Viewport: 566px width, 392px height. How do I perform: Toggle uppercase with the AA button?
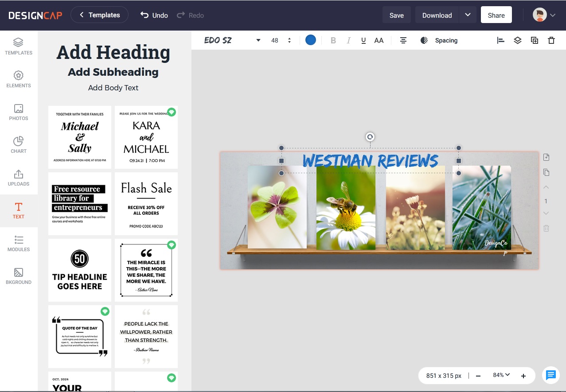(x=379, y=40)
